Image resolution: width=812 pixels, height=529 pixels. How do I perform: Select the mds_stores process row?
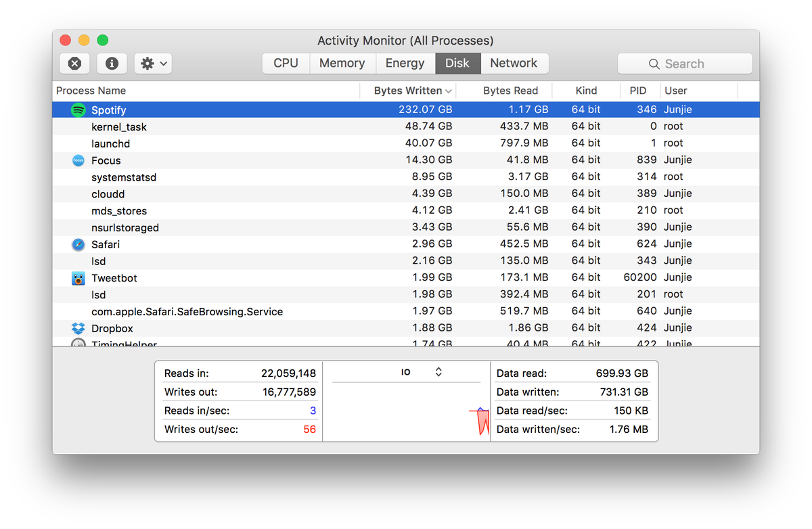(406, 210)
